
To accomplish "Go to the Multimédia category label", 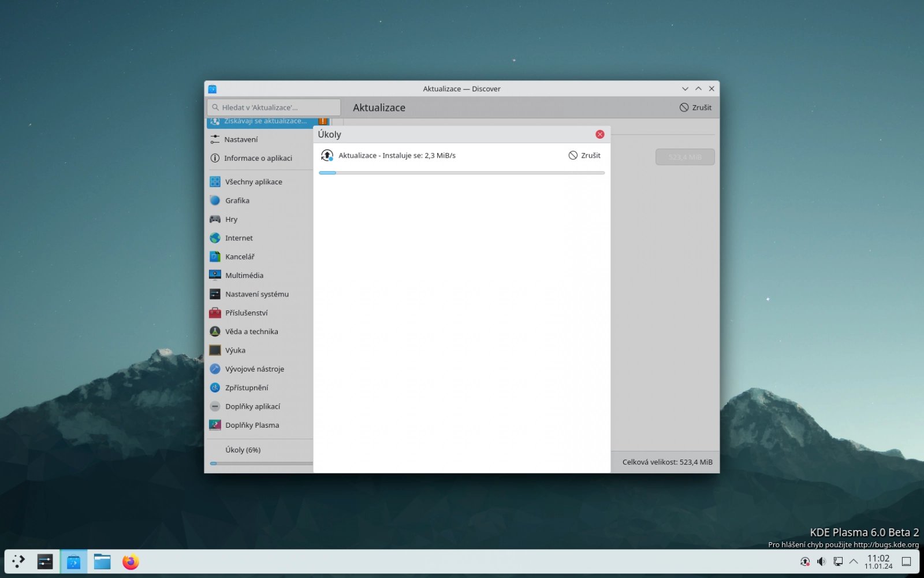I will pos(244,276).
